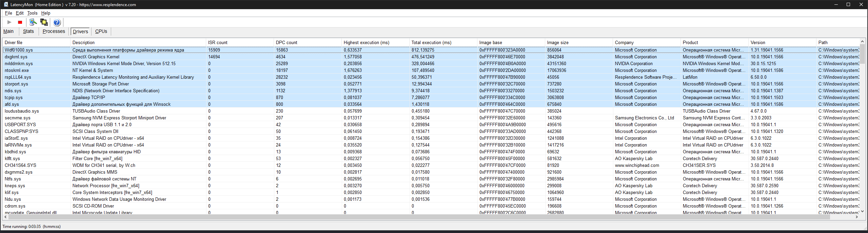Sort by the Version column header

pos(783,42)
